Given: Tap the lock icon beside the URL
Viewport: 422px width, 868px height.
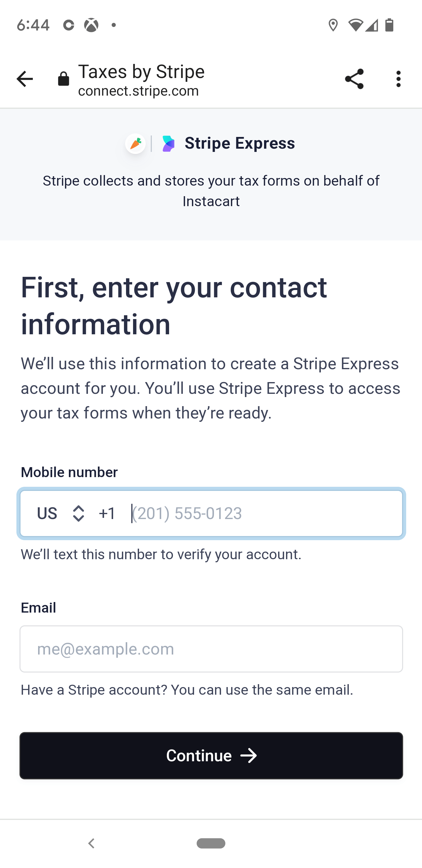Looking at the screenshot, I should point(63,79).
